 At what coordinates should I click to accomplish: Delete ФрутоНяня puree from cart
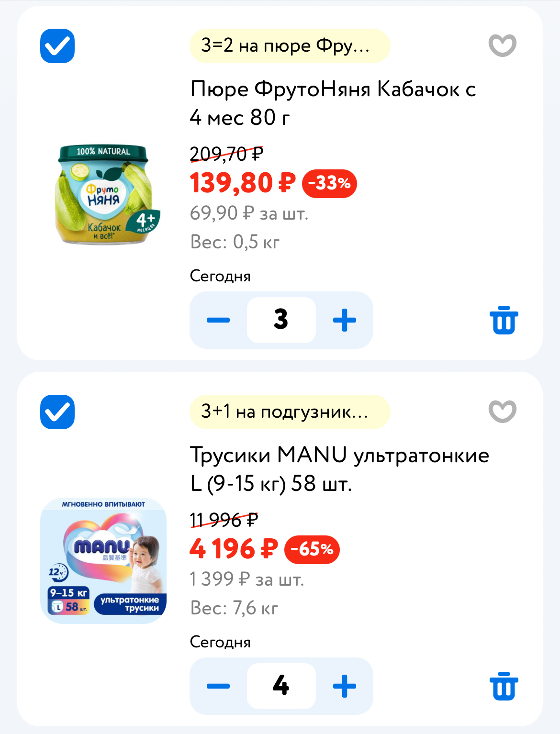[x=504, y=320]
